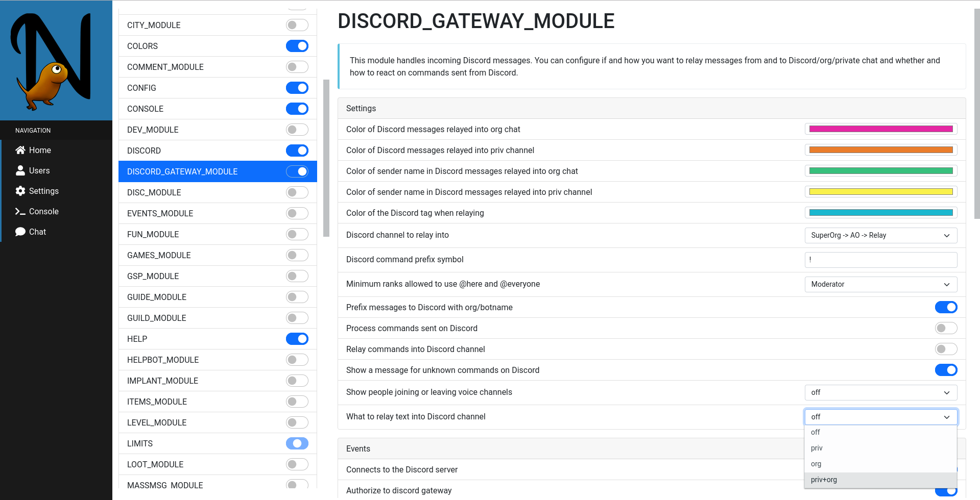Choose 'org' dropdown option
Screen dimensions: 980x500
coord(880,464)
